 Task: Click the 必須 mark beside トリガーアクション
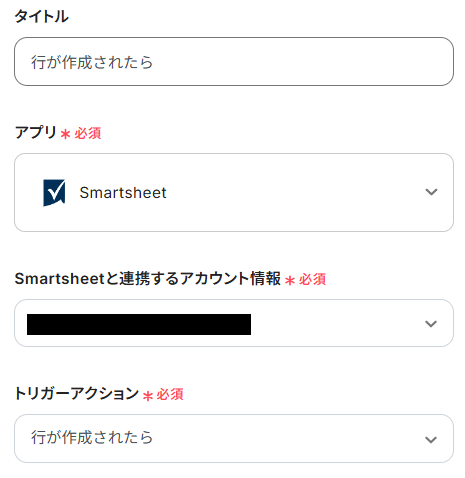click(170, 394)
